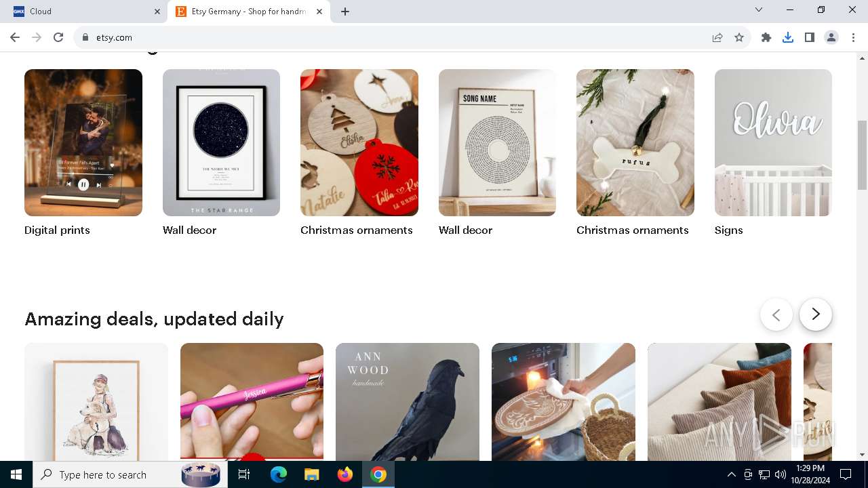Open Chrome extensions puzzle icon

[x=766, y=37]
